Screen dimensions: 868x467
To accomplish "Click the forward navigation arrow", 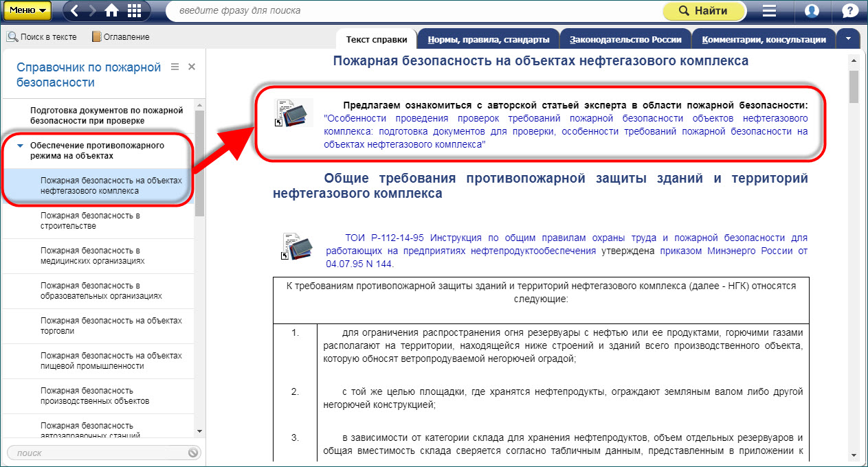I will coord(93,11).
